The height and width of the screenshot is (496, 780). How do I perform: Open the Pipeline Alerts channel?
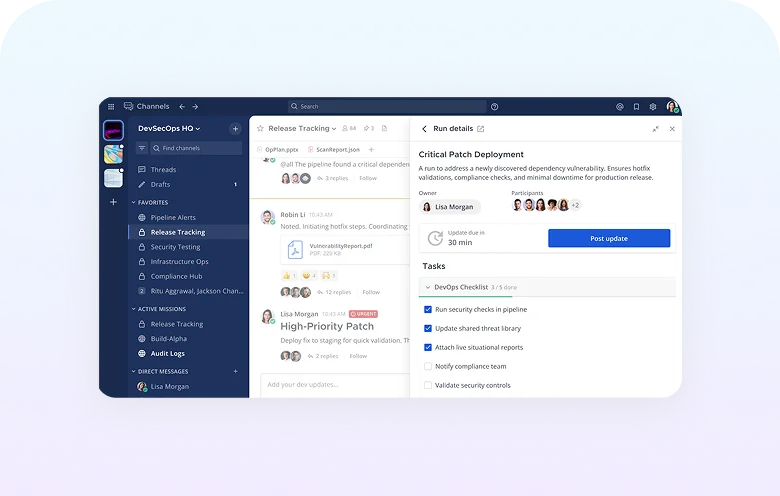tap(173, 217)
